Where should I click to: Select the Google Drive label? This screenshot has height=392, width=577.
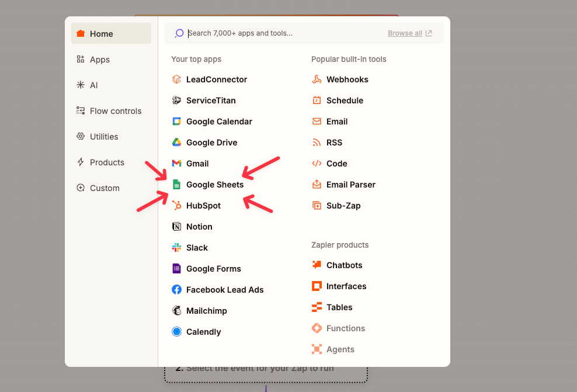(x=211, y=143)
